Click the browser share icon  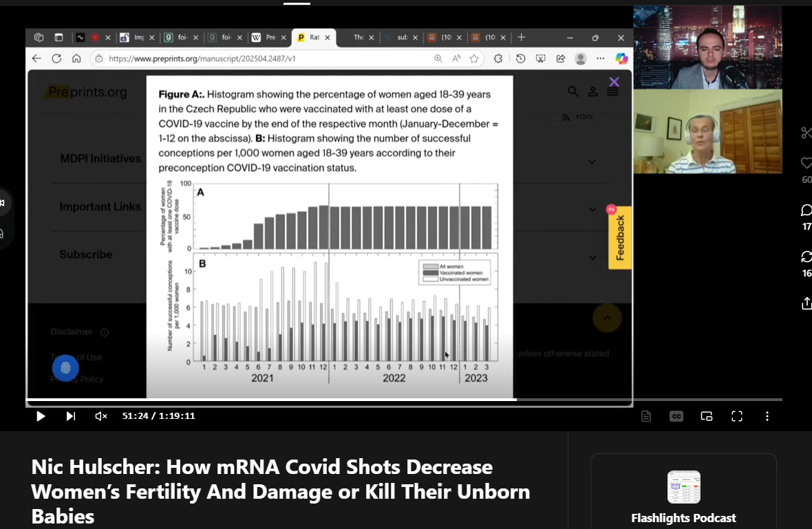point(561,58)
